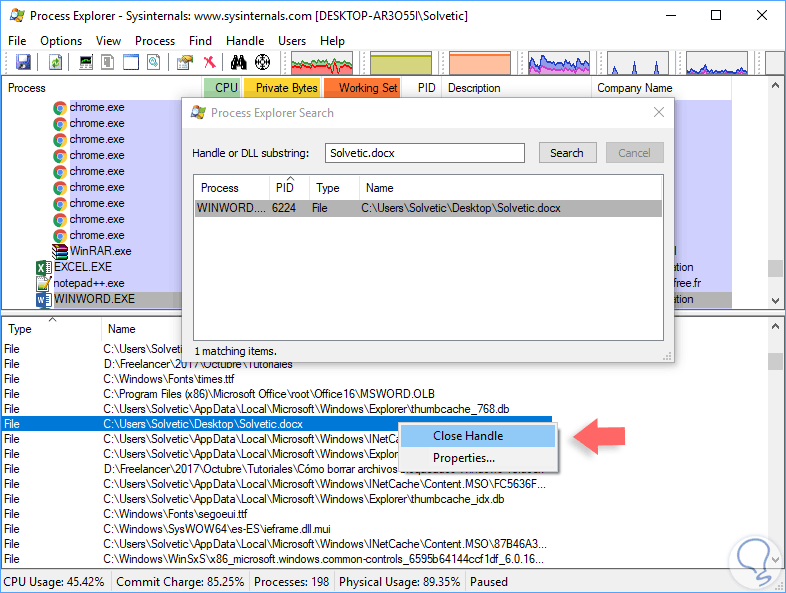
Task: Open the Options menu
Action: pos(61,41)
